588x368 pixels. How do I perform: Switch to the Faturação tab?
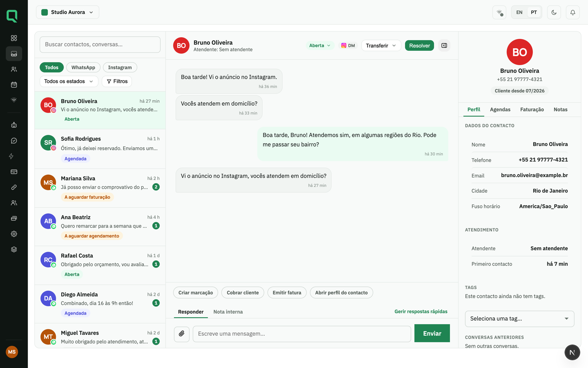(532, 110)
